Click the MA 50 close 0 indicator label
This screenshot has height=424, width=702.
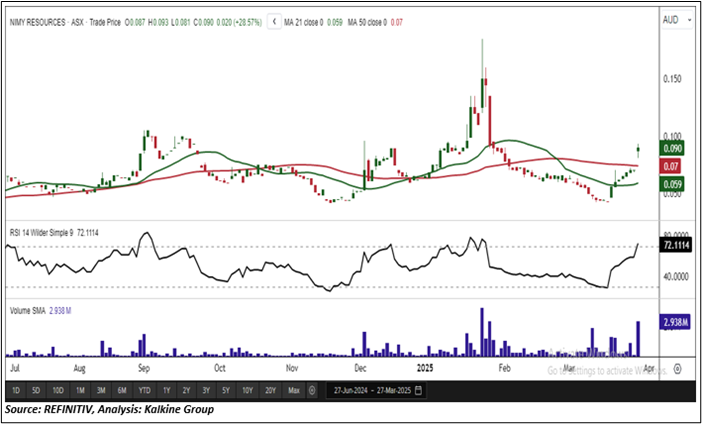coord(368,22)
